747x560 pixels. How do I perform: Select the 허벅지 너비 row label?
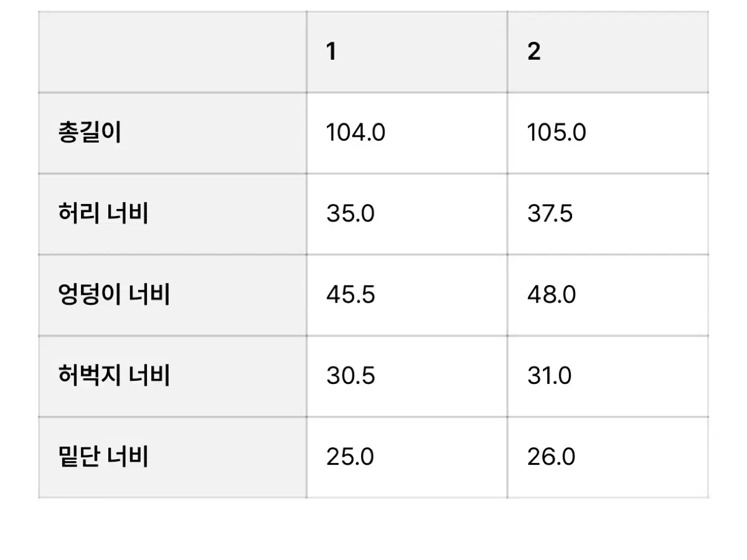click(113, 376)
